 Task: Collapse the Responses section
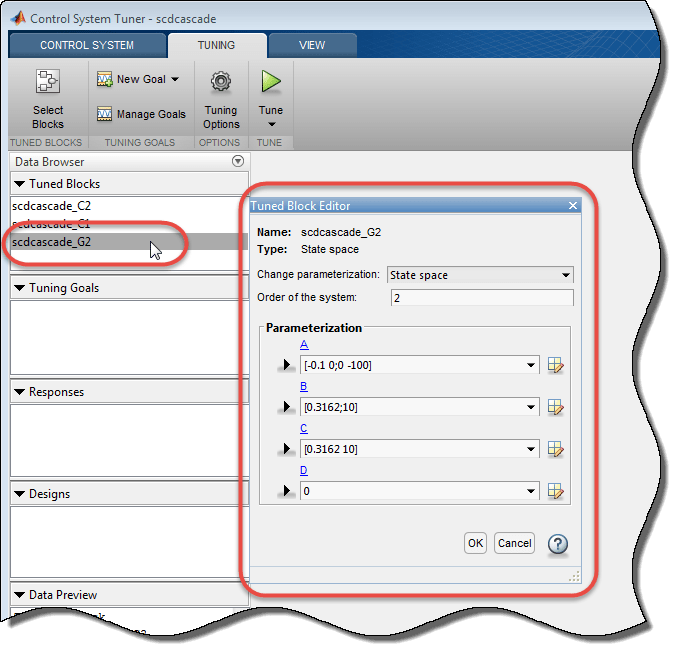(19, 392)
